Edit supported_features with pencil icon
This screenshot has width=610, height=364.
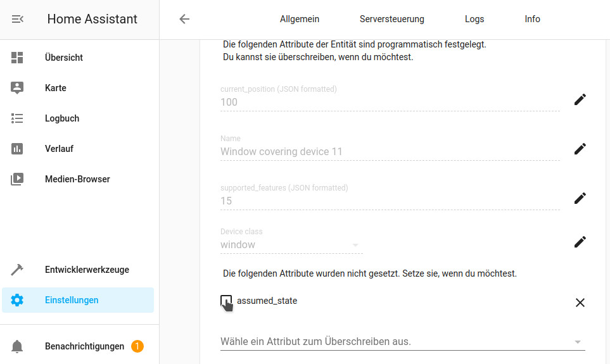tap(580, 198)
